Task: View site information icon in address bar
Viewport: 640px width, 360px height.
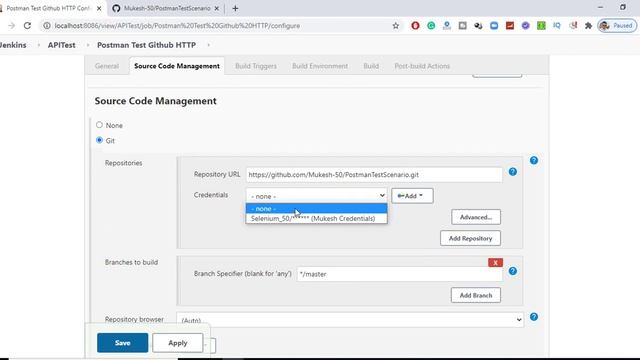Action: pos(47,26)
